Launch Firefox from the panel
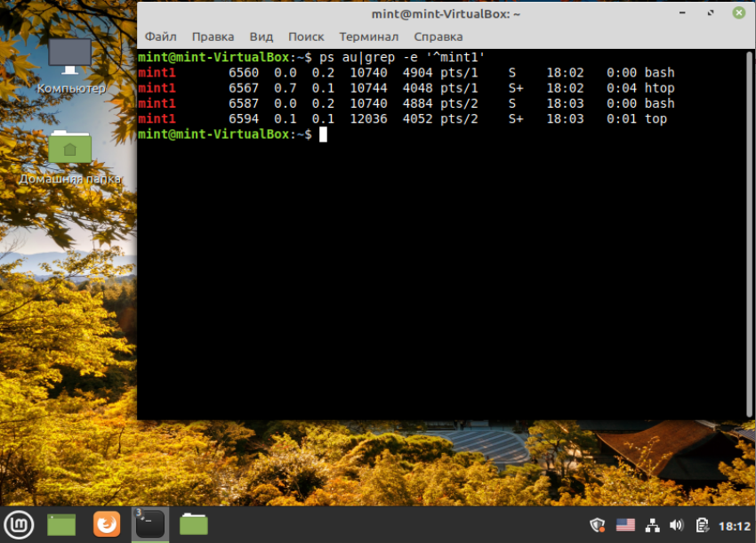756x543 pixels. 106,524
